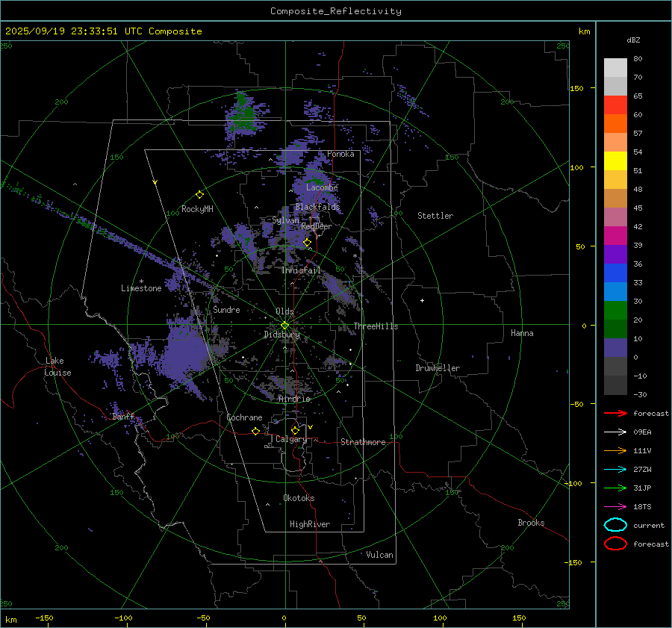This screenshot has width=672, height=628.
Task: Click the UTC Composite timestamp text
Action: tap(103, 31)
